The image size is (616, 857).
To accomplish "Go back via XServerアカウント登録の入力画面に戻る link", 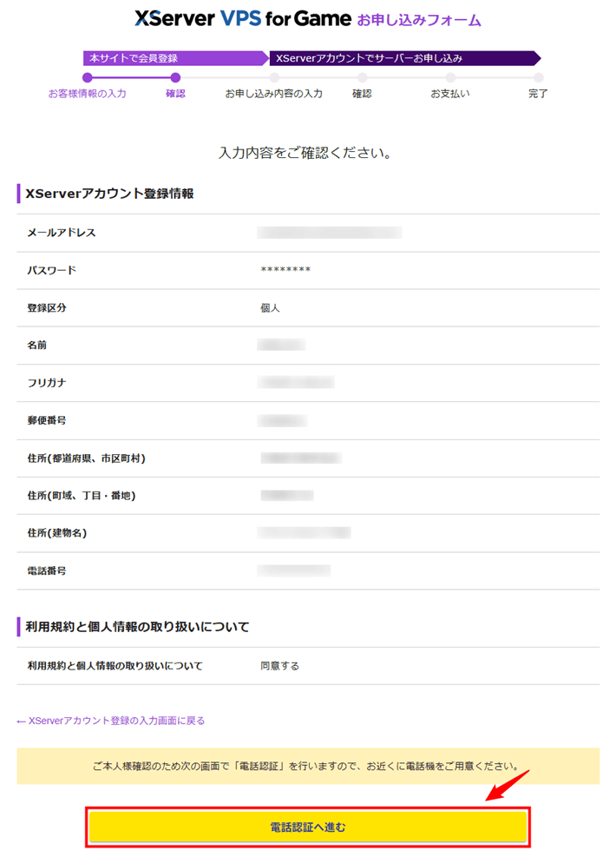I will (x=111, y=721).
